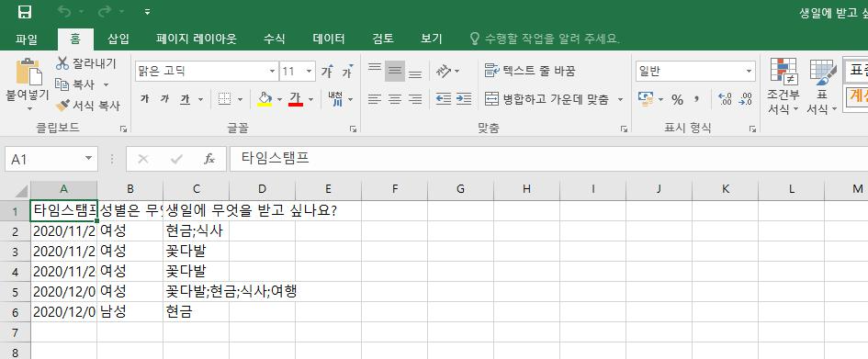
Task: Open the merge and center dropdown arrow
Action: click(620, 99)
